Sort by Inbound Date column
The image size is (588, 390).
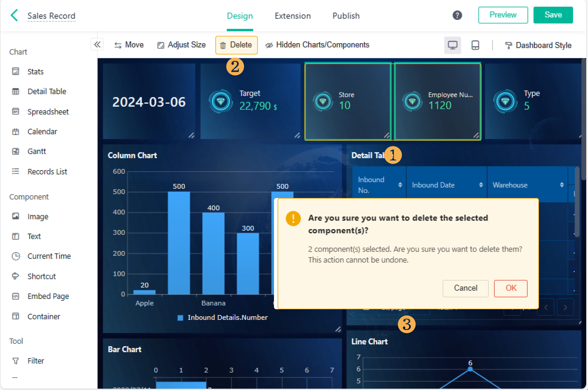(481, 185)
